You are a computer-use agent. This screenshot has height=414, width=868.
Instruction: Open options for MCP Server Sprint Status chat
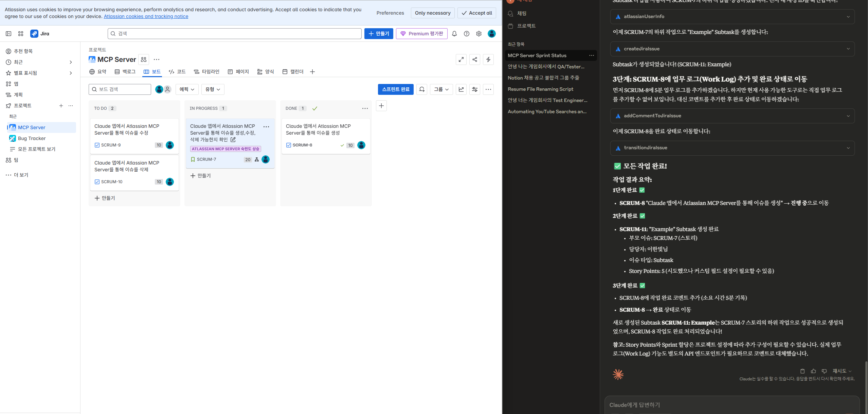coord(592,55)
